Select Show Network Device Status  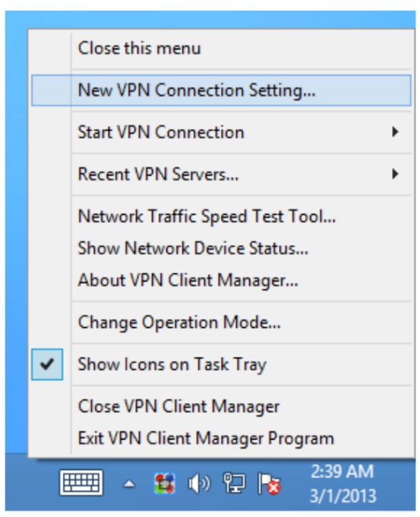click(221, 248)
